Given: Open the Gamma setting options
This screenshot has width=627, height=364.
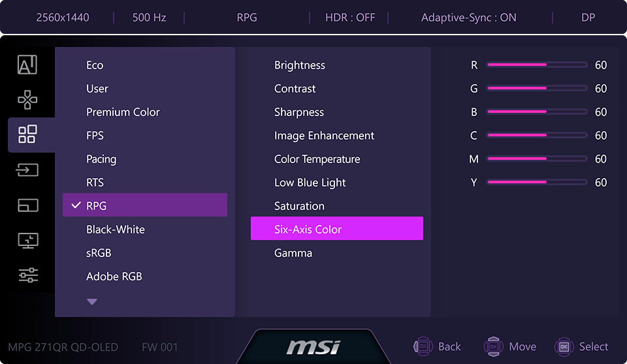Looking at the screenshot, I should pyautogui.click(x=293, y=253).
